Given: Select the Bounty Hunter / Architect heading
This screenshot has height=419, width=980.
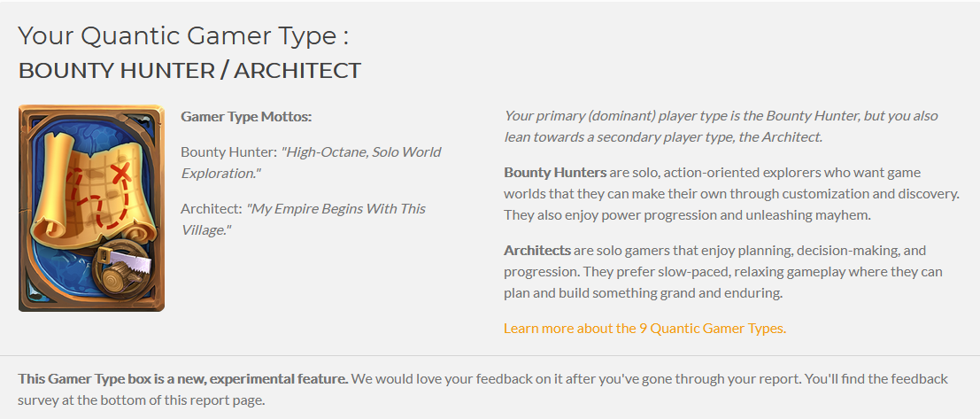Looking at the screenshot, I should (x=190, y=71).
